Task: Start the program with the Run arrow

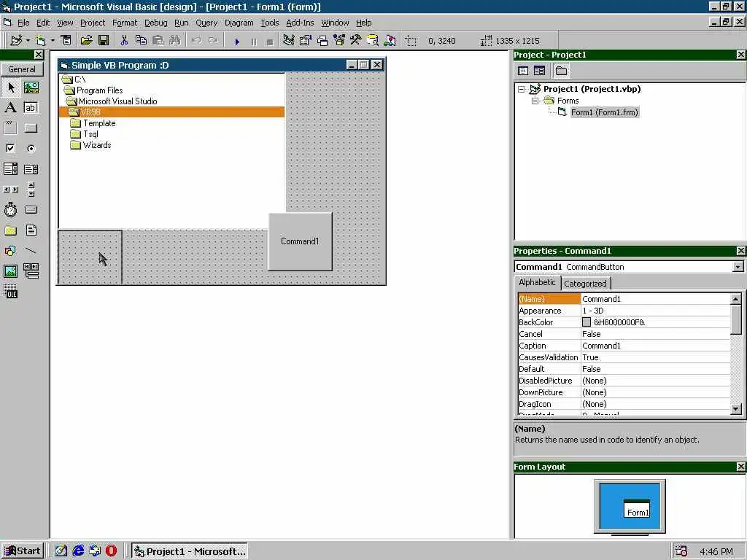Action: 237,42
